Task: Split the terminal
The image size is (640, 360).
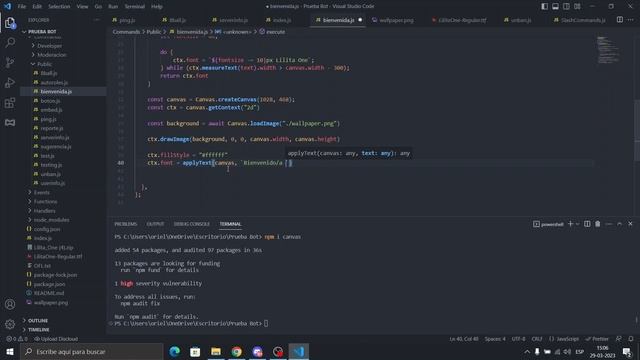Action: (x=587, y=224)
